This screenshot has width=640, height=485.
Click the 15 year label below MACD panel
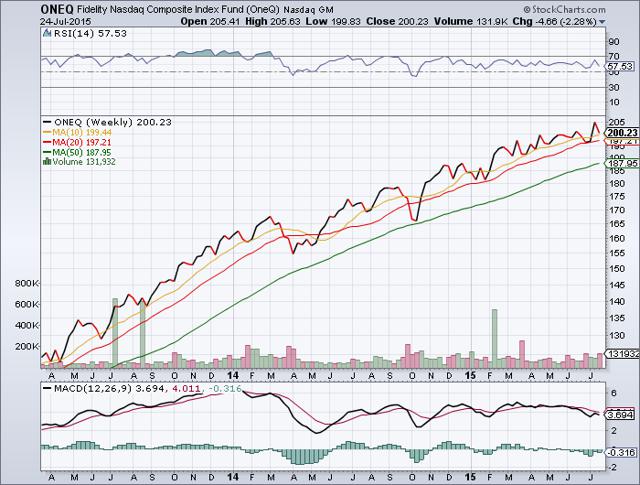coord(471,477)
